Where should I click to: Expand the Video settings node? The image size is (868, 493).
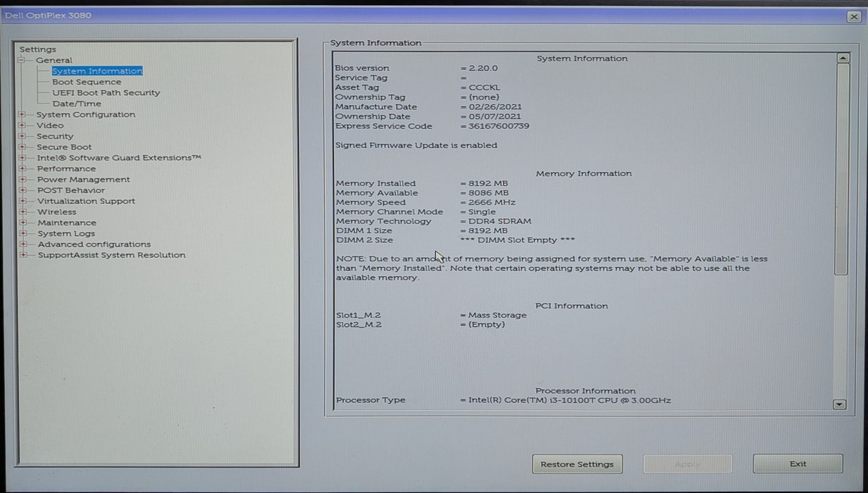tap(23, 125)
